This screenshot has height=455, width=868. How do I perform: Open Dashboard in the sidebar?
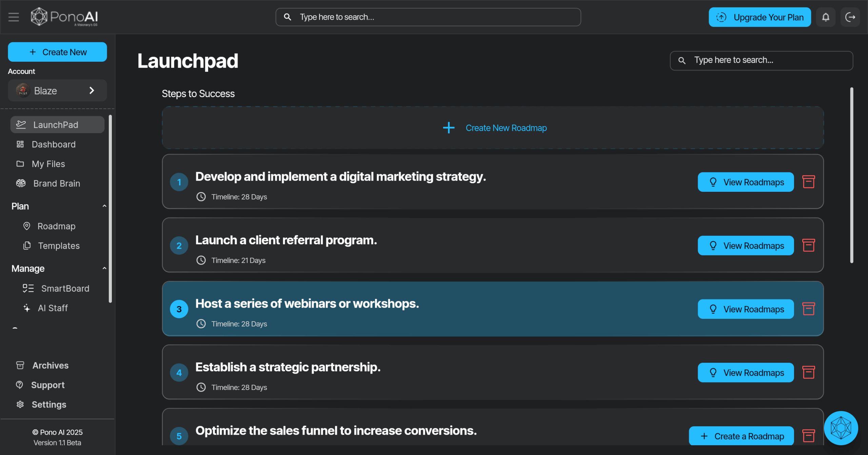(54, 144)
